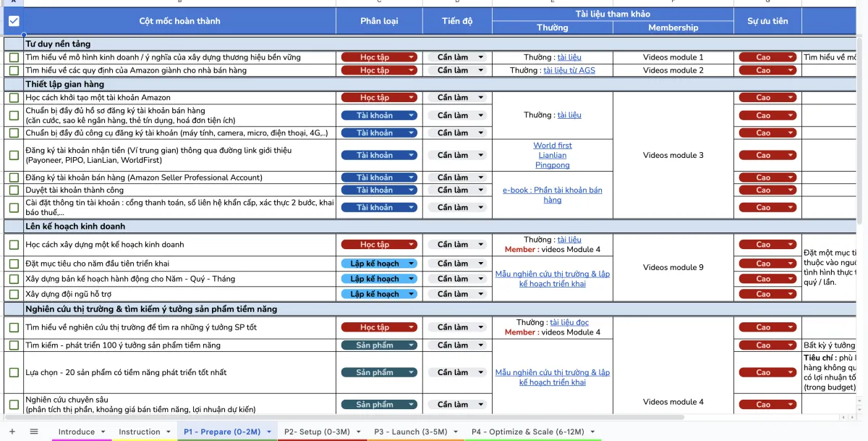Screen dimensions: 868x441
Task: Follow the Lianlian link
Action: [553, 155]
